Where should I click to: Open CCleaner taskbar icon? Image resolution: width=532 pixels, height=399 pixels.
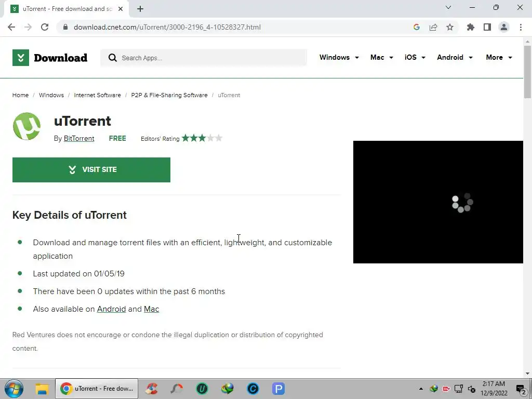[x=151, y=389]
